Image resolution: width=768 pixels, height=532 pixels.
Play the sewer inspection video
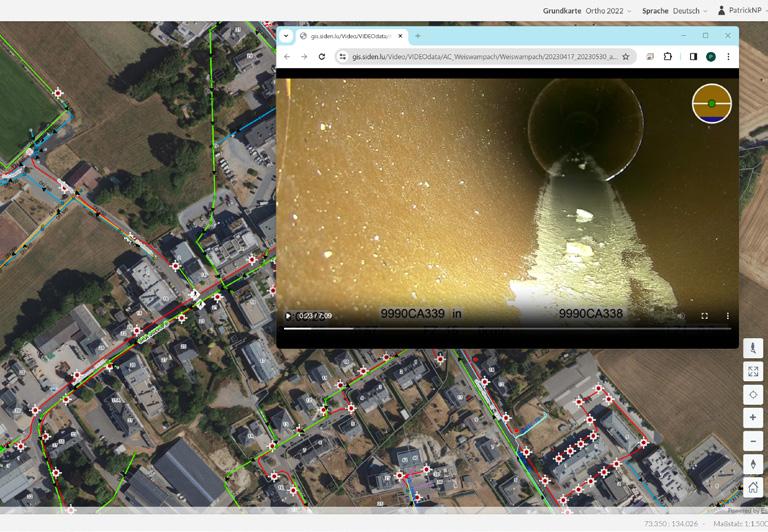(288, 316)
